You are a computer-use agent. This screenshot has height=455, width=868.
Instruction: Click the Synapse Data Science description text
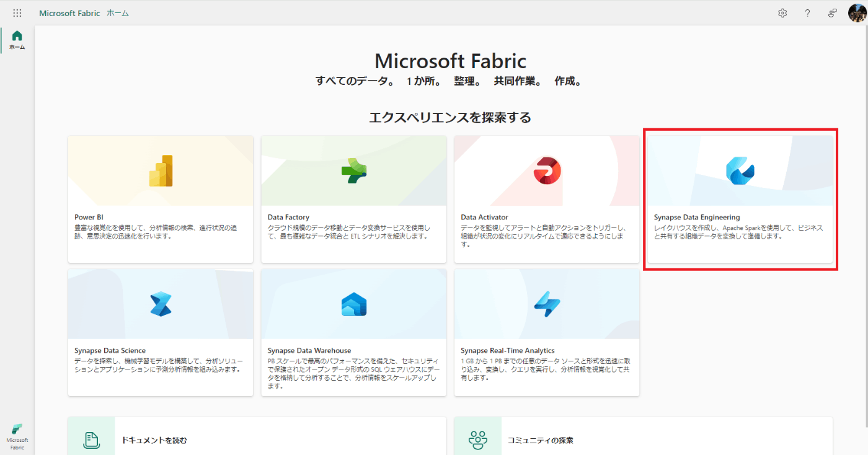(159, 365)
